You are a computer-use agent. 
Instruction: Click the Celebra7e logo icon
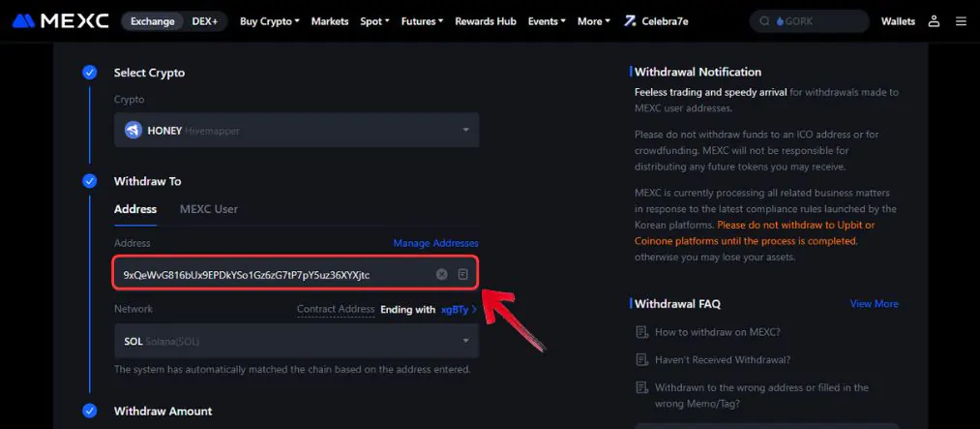point(630,21)
